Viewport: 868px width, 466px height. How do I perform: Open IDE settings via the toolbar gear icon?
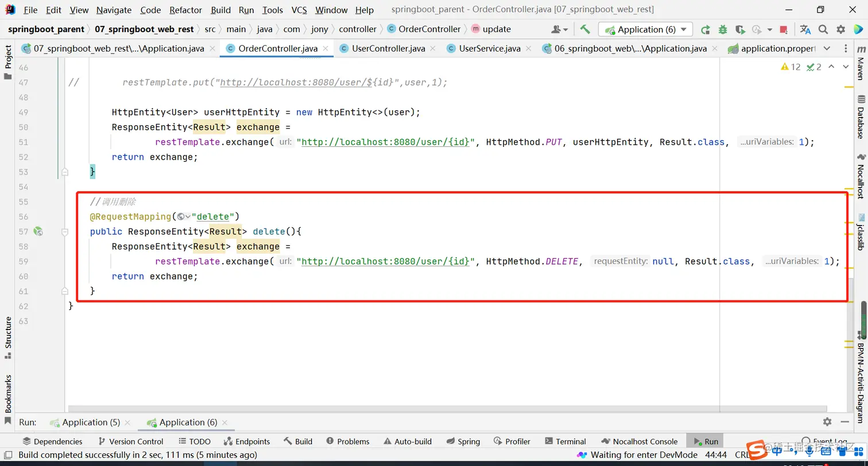[841, 29]
